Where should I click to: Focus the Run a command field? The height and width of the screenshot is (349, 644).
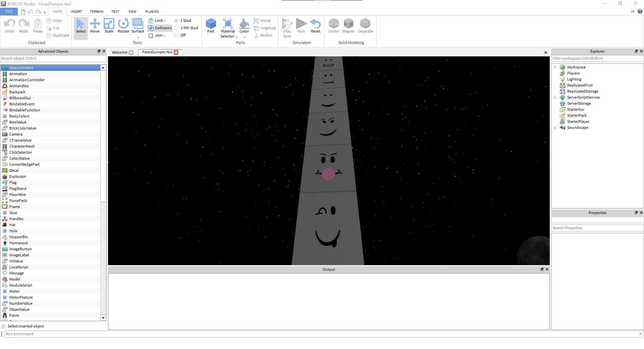322,334
